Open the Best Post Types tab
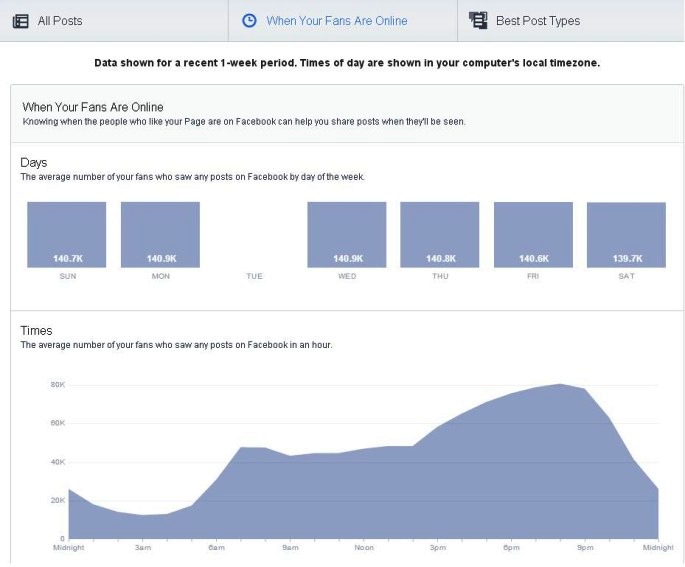685x567 pixels. (537, 21)
